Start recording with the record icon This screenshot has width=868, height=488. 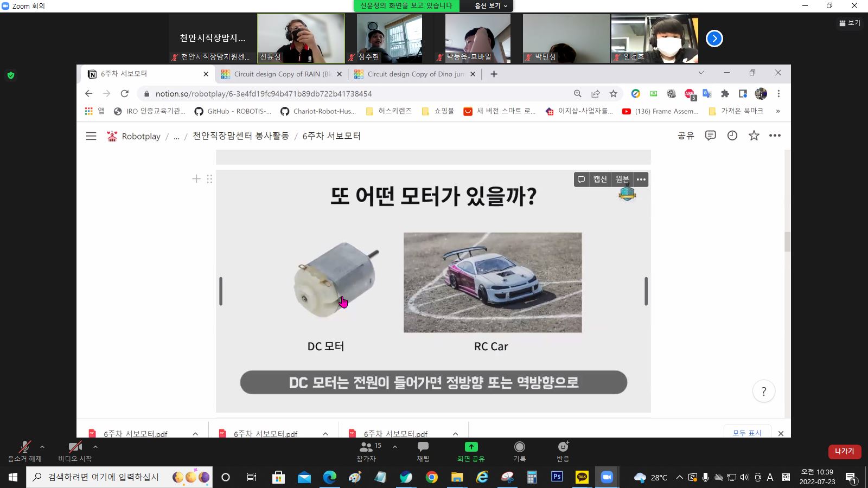pos(519,451)
